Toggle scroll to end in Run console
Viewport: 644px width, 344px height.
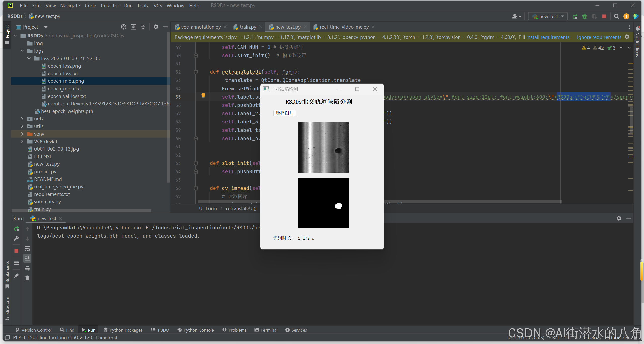tap(27, 258)
